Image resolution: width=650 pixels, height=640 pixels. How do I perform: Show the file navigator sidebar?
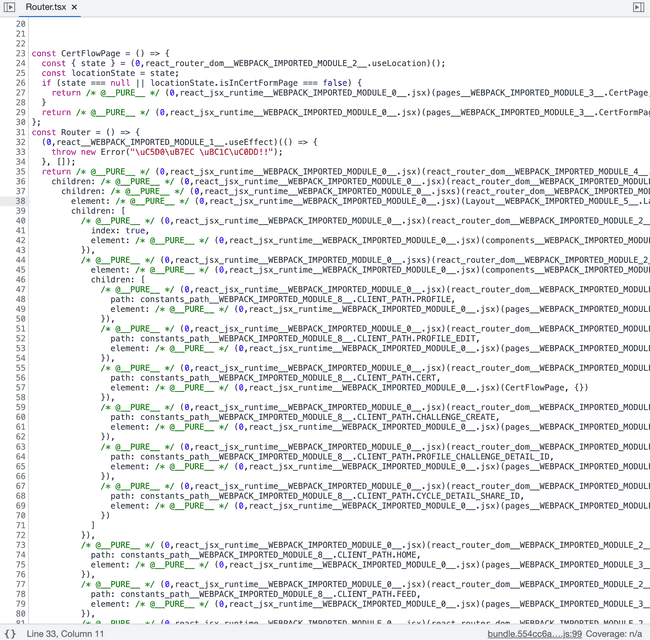point(10,7)
